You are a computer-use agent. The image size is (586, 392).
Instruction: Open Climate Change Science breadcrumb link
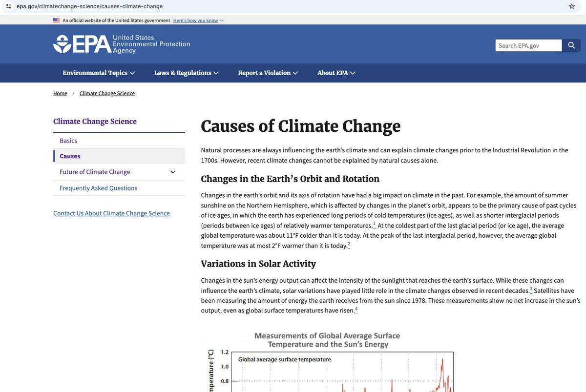107,93
